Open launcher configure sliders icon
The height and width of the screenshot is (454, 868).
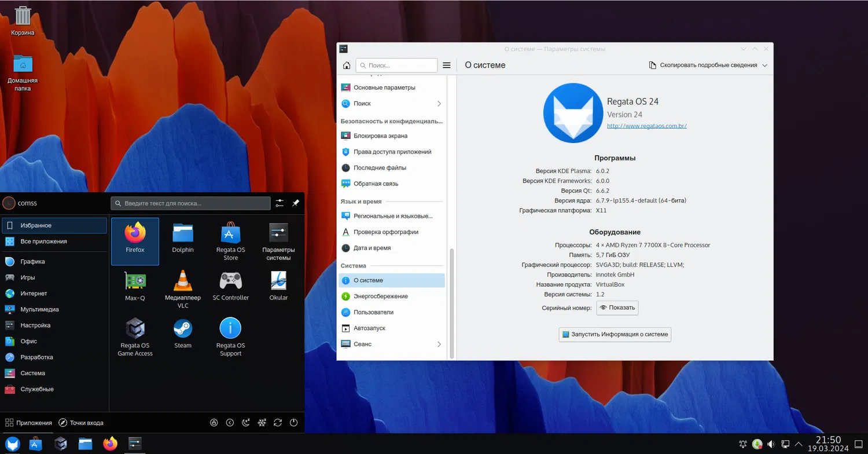(x=279, y=203)
